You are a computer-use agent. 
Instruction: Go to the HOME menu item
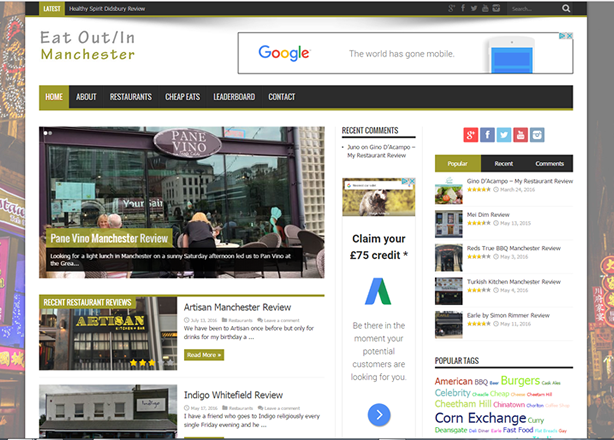(54, 97)
